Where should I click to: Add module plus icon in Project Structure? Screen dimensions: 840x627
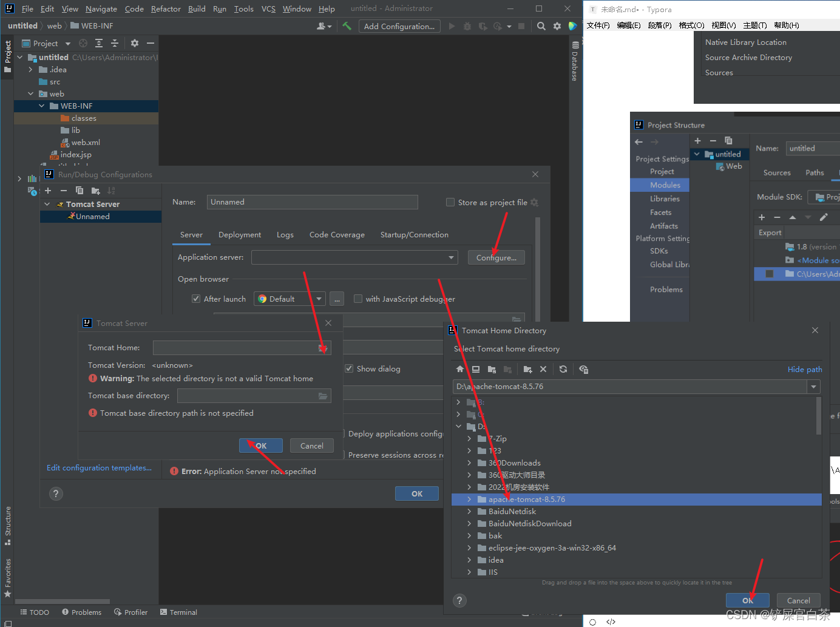[x=697, y=141]
